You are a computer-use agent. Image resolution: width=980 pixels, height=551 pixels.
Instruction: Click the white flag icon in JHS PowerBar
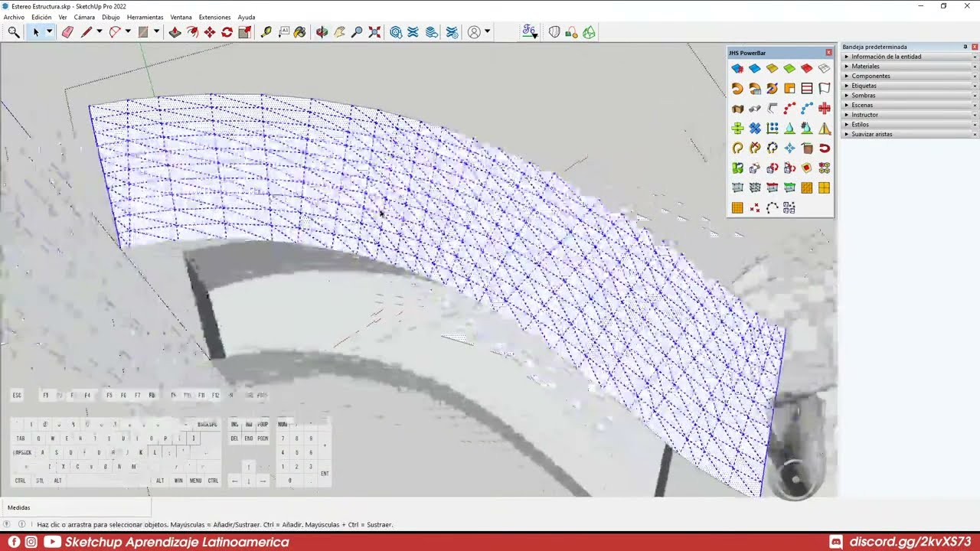825,89
